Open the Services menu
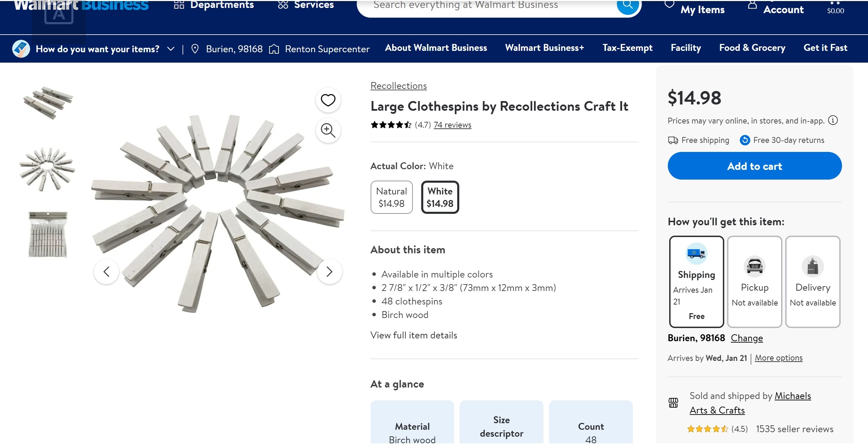Screen dimensions: 868x445 305,5
